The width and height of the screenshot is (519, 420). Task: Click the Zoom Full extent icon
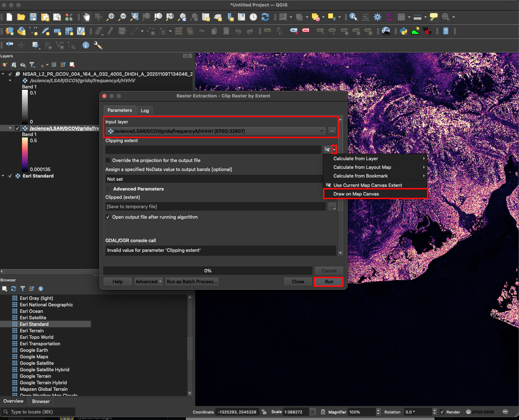134,17
